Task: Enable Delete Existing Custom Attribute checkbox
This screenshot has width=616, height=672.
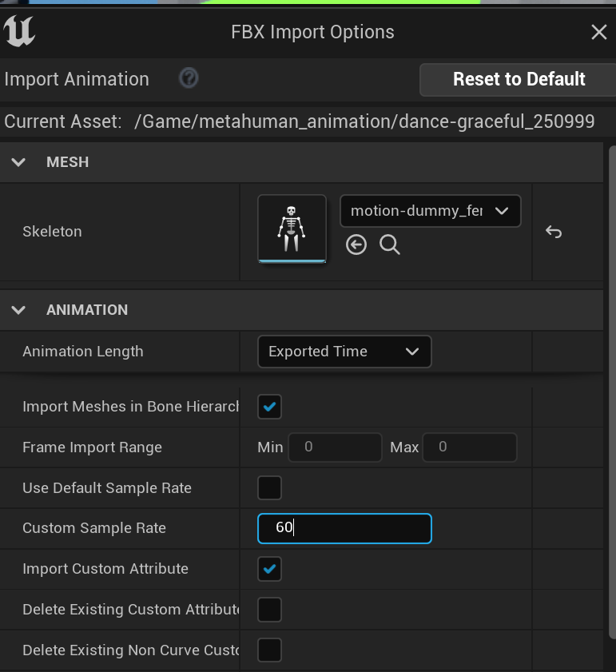Action: pos(270,610)
